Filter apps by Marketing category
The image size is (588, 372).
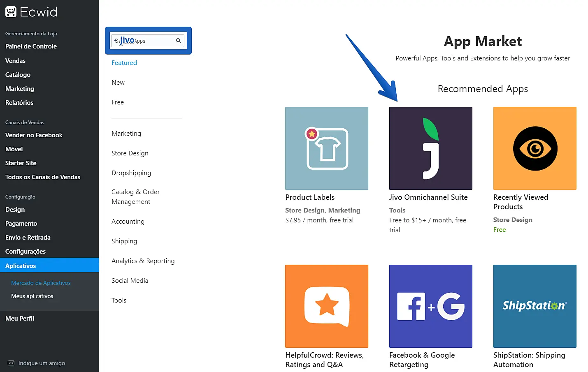pyautogui.click(x=126, y=134)
